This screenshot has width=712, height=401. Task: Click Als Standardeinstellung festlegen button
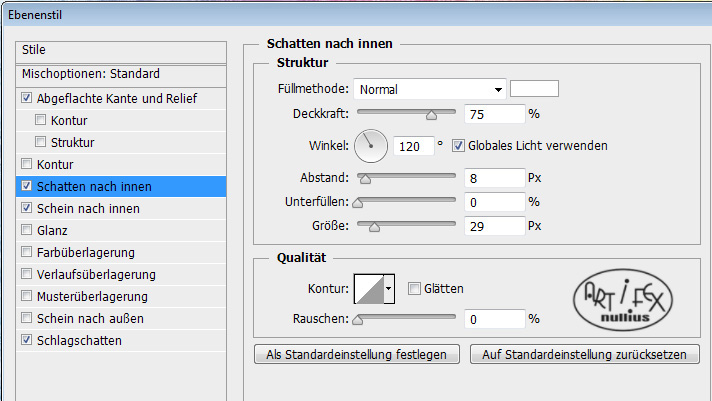point(357,354)
